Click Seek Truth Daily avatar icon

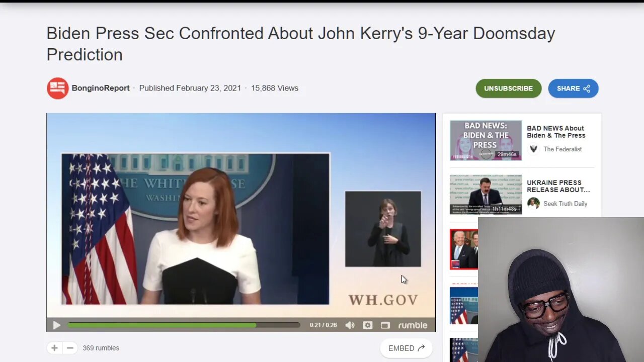[x=533, y=203]
